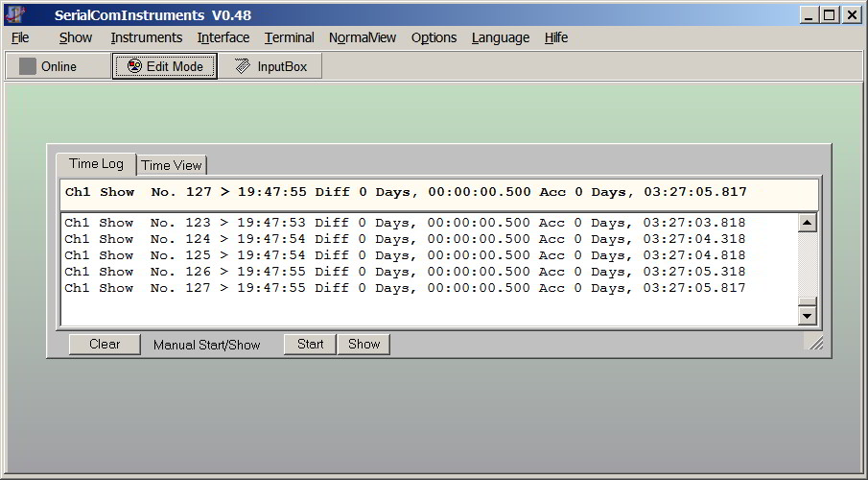
Task: Minimize the SerialComInstruments window
Action: 809,15
